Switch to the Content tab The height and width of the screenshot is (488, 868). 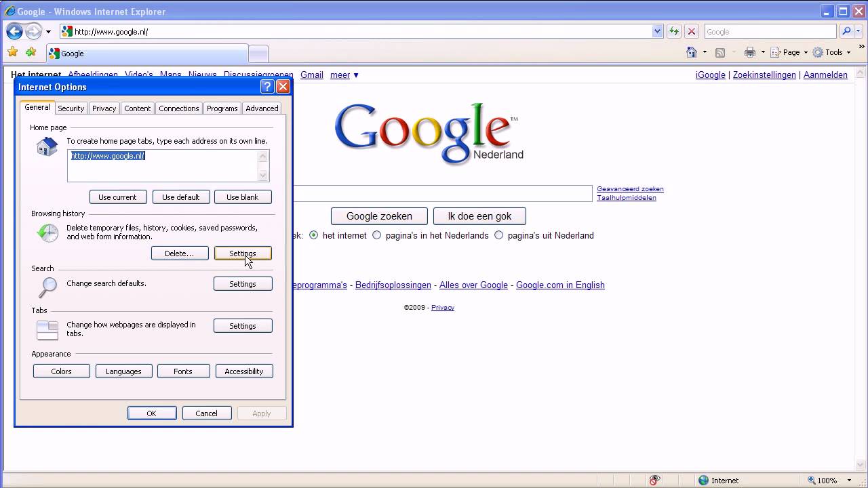tap(137, 108)
